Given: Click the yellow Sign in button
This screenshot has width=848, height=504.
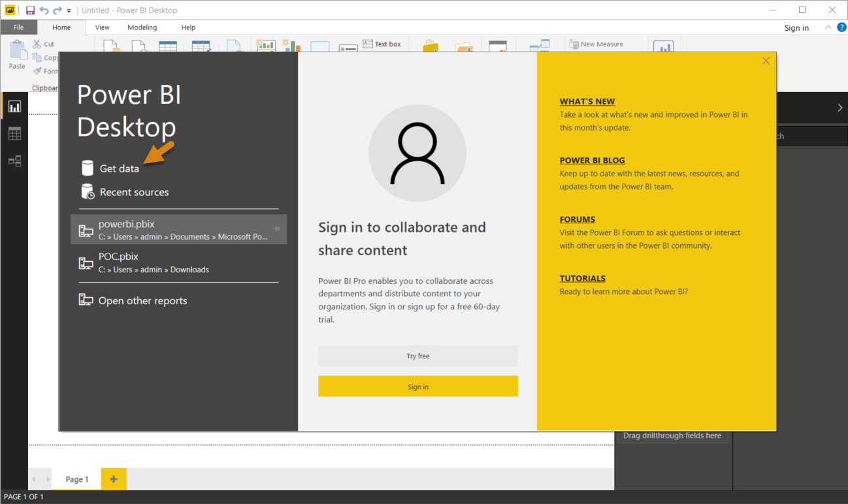Looking at the screenshot, I should click(x=418, y=386).
